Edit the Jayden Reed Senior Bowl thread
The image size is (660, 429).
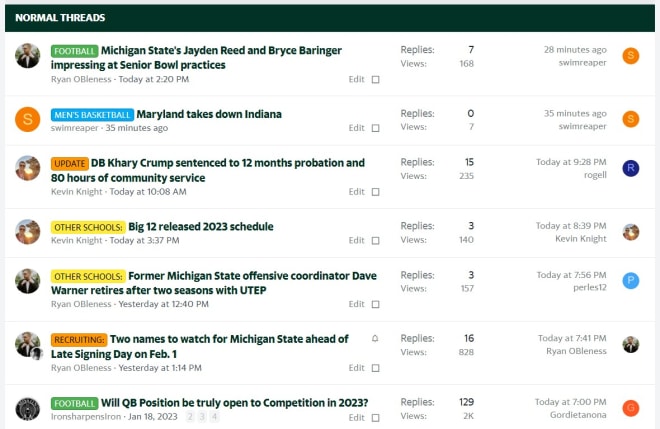356,79
